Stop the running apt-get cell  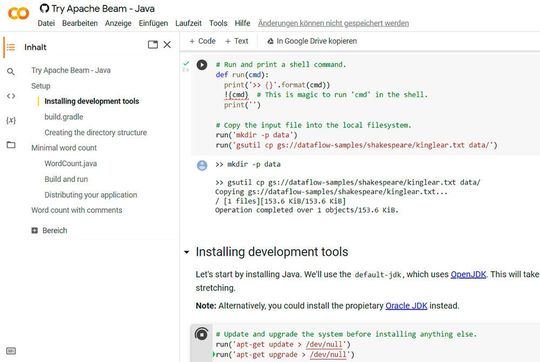(201, 334)
